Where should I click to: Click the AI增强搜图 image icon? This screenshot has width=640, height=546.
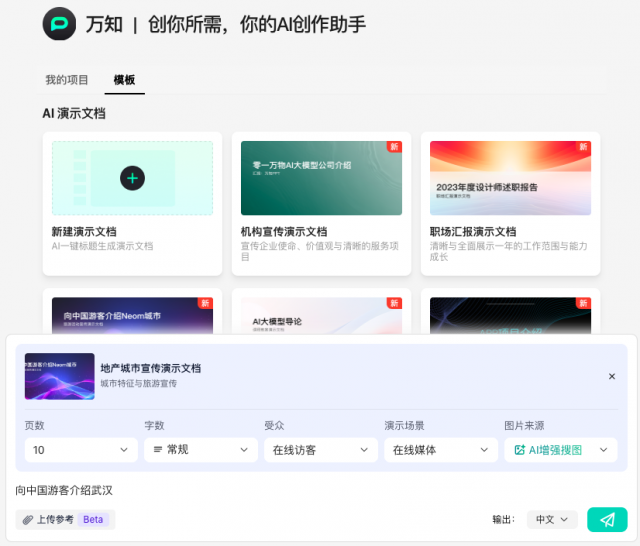point(520,450)
